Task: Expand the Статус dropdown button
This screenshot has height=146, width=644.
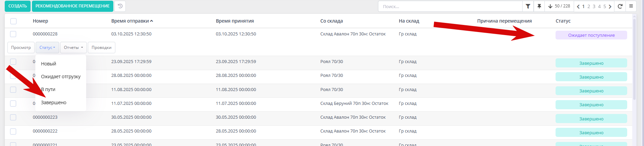Action: [x=47, y=48]
